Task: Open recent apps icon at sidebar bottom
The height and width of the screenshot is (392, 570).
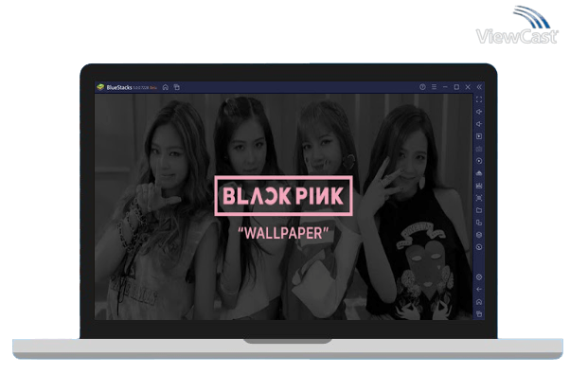Action: 479,313
